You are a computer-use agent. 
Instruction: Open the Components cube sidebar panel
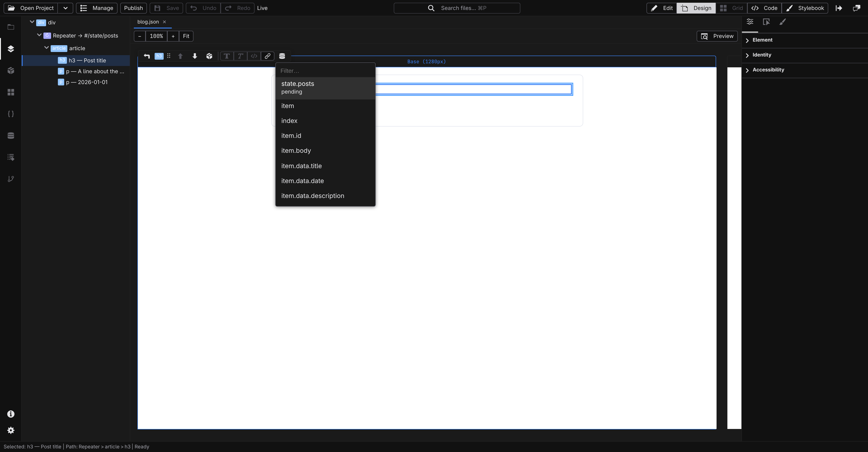pos(11,70)
